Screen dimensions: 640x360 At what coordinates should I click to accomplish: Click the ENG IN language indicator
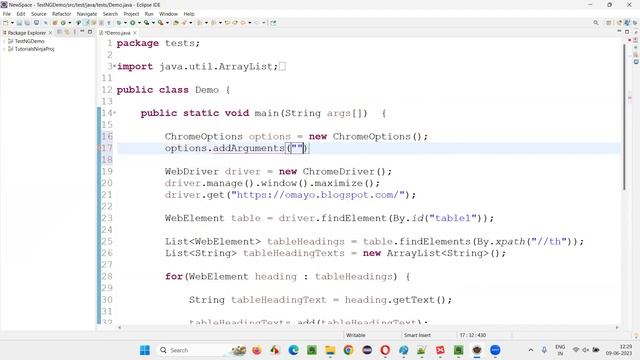(x=560, y=350)
